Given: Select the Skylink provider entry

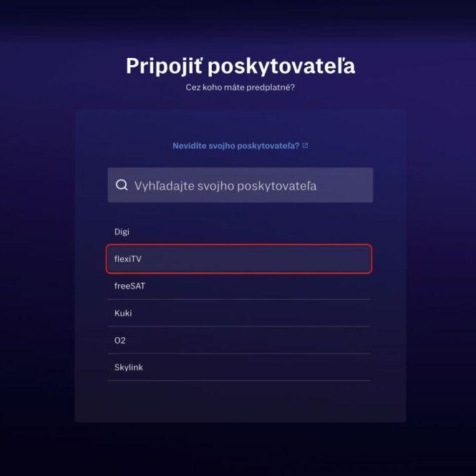Looking at the screenshot, I should pyautogui.click(x=238, y=367).
